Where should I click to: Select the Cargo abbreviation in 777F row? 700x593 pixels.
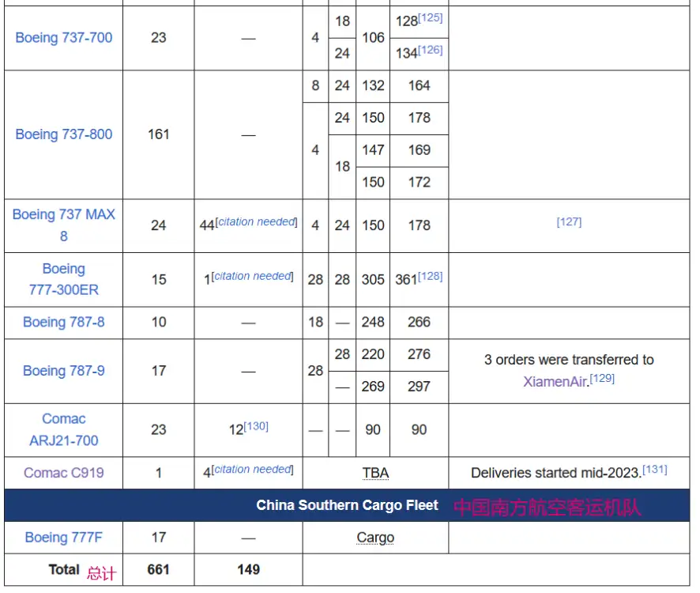click(375, 538)
